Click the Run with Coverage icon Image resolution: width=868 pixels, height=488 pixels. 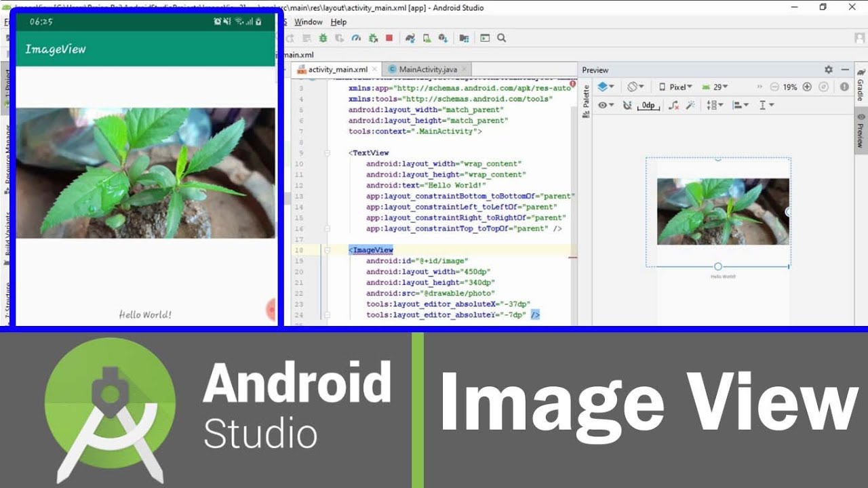click(x=340, y=38)
